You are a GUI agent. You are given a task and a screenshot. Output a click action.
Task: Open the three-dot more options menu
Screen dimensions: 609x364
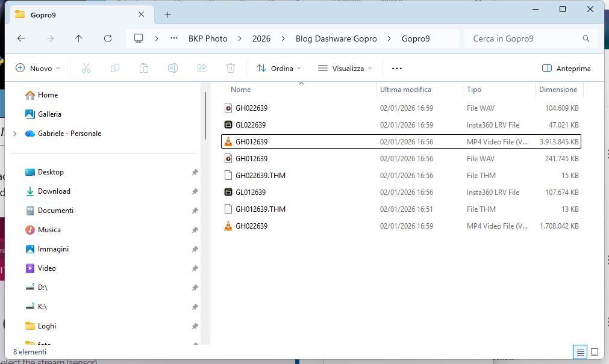pos(396,69)
